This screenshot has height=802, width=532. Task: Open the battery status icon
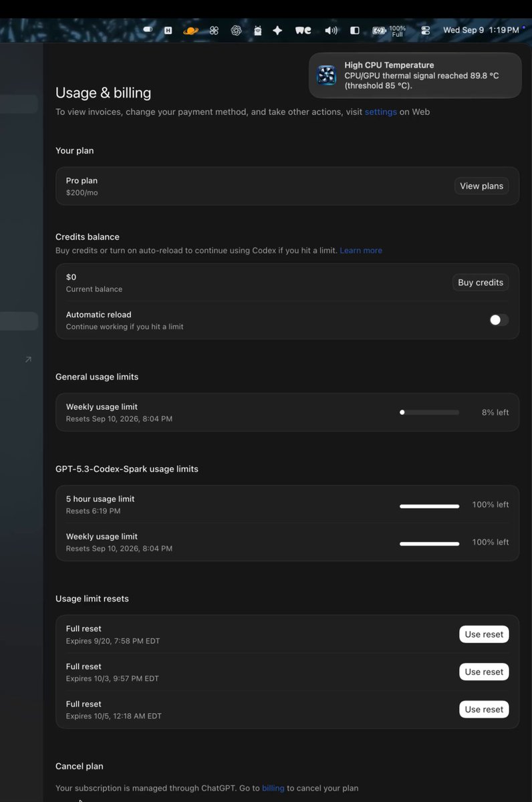coord(379,30)
